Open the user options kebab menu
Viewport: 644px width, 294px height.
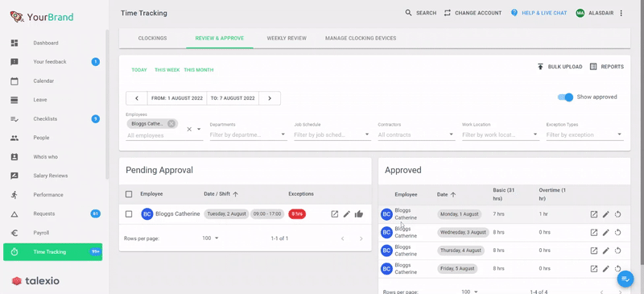(621, 13)
